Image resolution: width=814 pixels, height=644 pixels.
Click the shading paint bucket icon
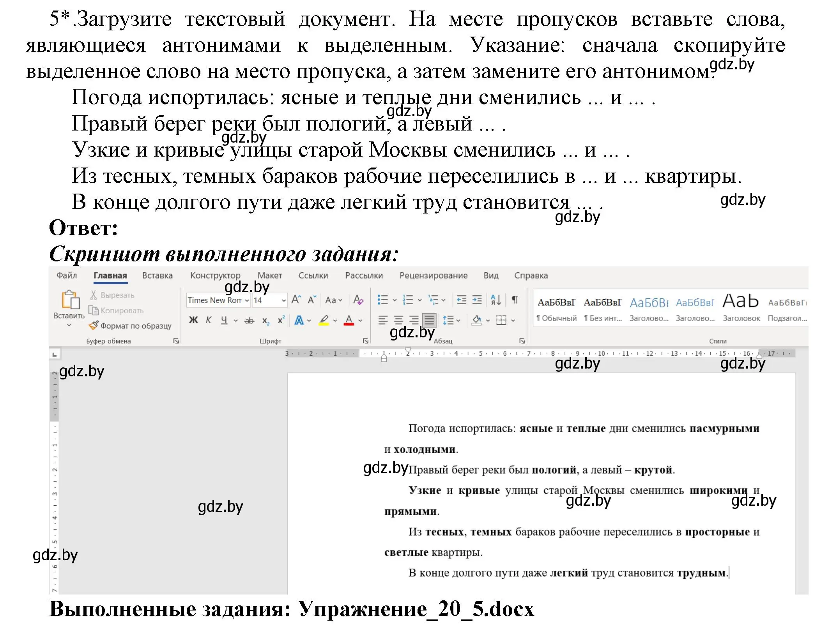click(x=476, y=320)
